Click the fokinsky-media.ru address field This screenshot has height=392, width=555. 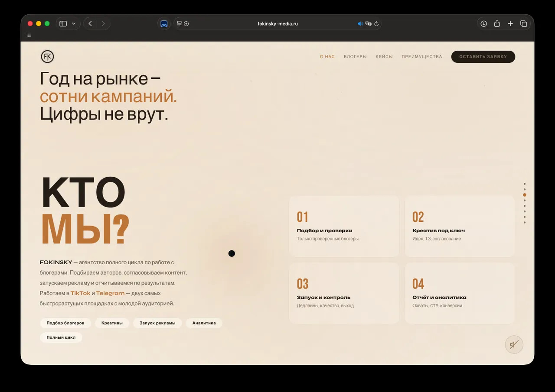pos(277,24)
